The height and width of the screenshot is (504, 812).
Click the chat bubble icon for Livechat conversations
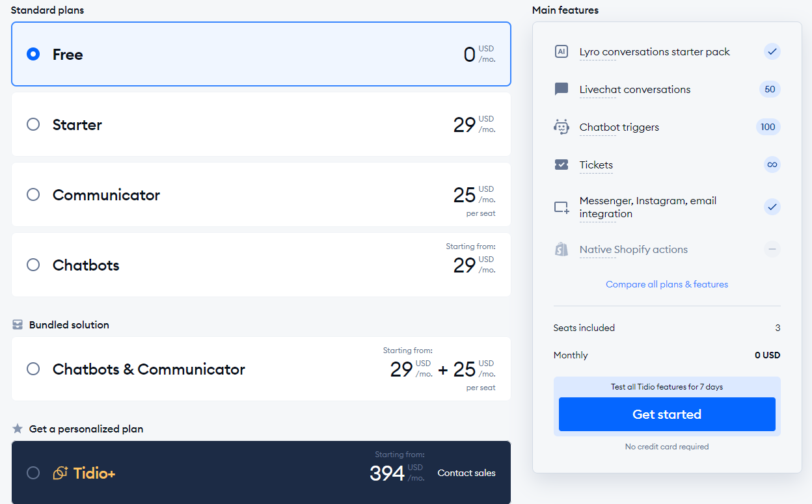coord(562,89)
